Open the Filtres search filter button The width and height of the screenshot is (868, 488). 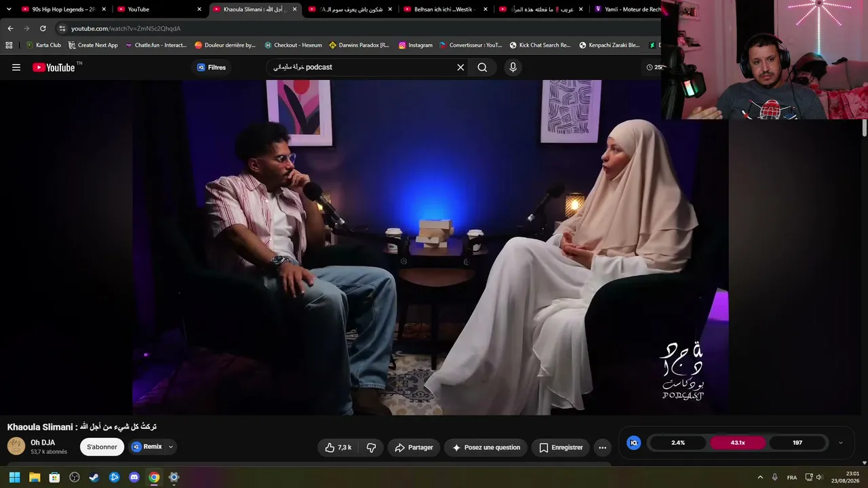(x=211, y=67)
